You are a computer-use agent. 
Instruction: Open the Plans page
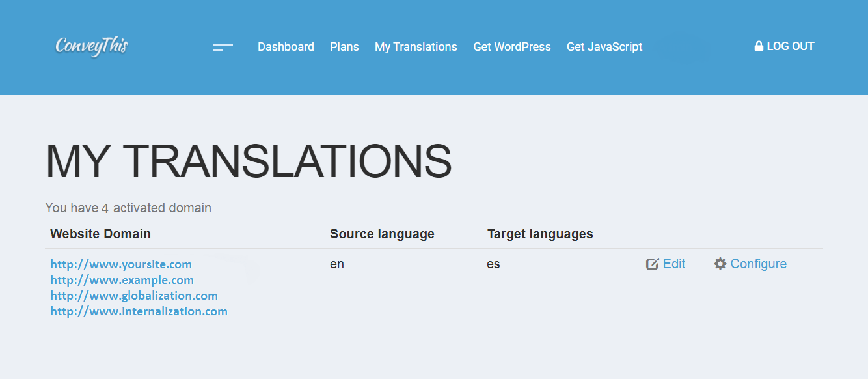(x=344, y=47)
